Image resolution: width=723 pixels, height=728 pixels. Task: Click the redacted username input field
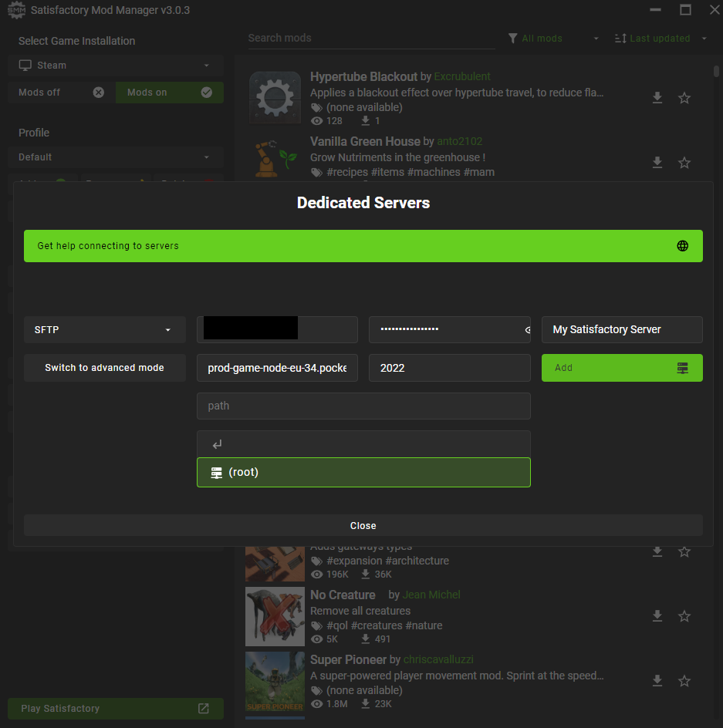click(x=277, y=329)
